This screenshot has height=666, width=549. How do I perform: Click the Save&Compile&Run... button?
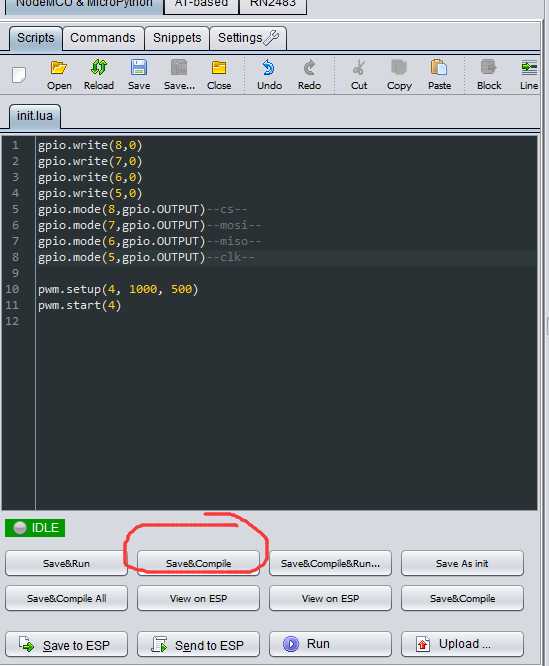click(x=330, y=563)
